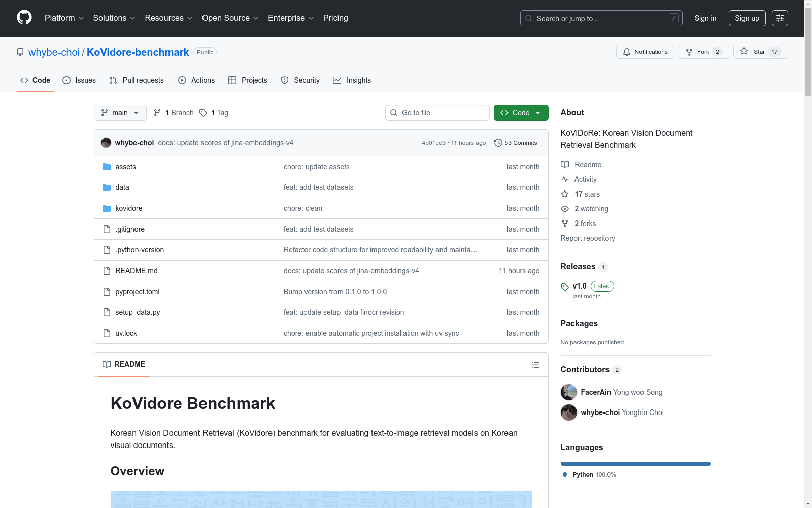Open the whybe-choi owner link

point(54,52)
